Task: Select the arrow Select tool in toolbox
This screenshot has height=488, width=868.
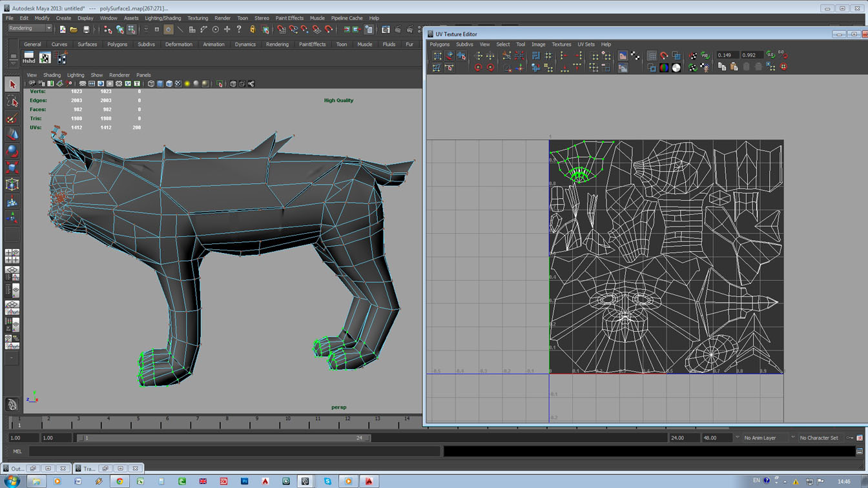Action: (x=12, y=85)
